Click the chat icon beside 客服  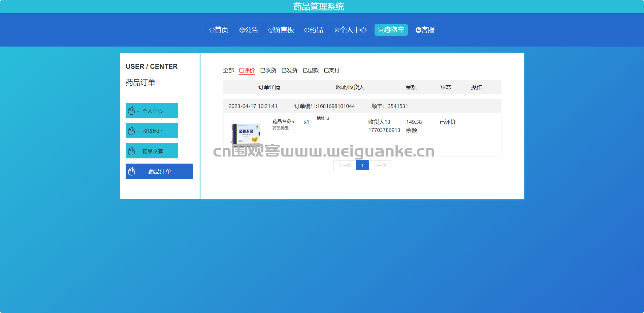click(x=418, y=30)
